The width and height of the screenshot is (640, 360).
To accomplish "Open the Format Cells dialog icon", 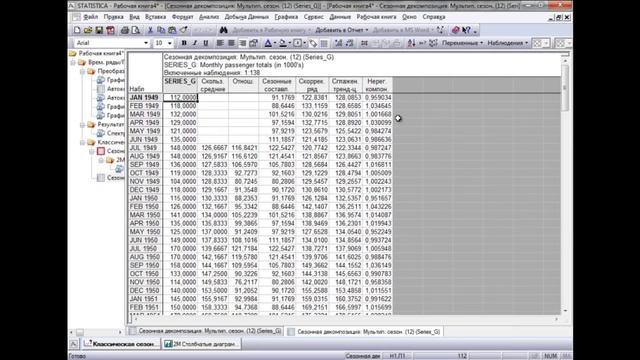I will point(253,43).
